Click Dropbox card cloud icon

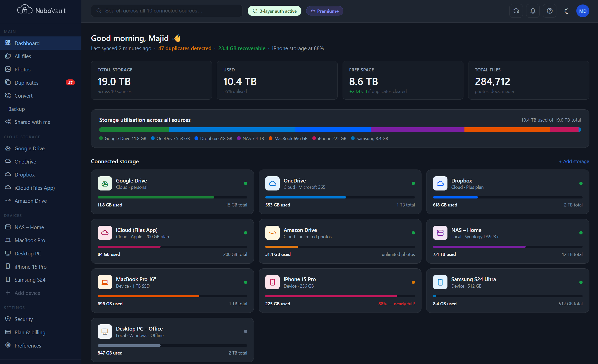click(440, 183)
